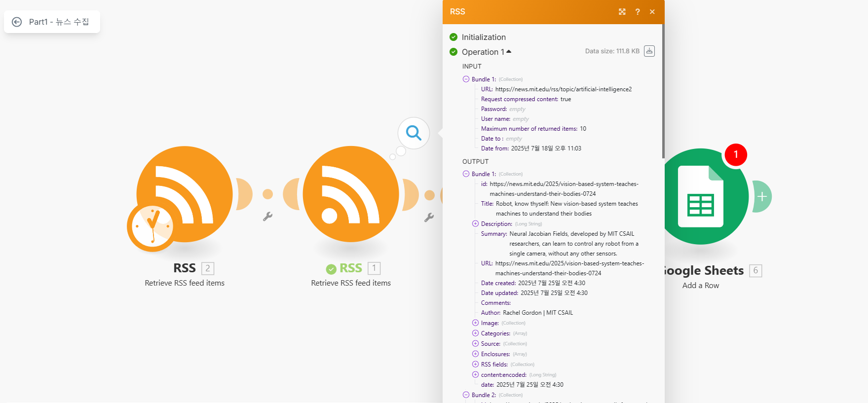Image resolution: width=868 pixels, height=403 pixels.
Task: Expand the RSS fields collection
Action: (476, 364)
